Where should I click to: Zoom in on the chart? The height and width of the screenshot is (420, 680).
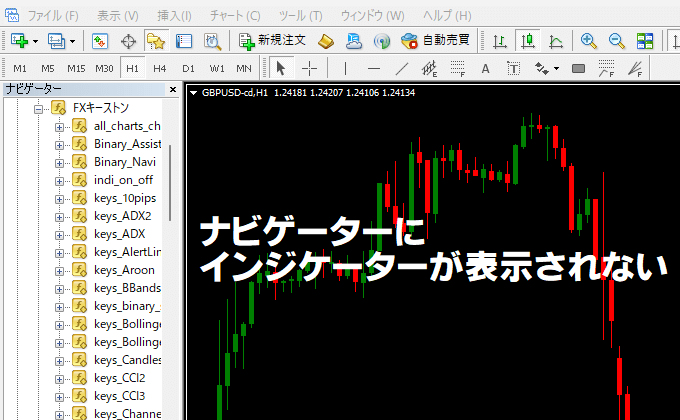588,41
